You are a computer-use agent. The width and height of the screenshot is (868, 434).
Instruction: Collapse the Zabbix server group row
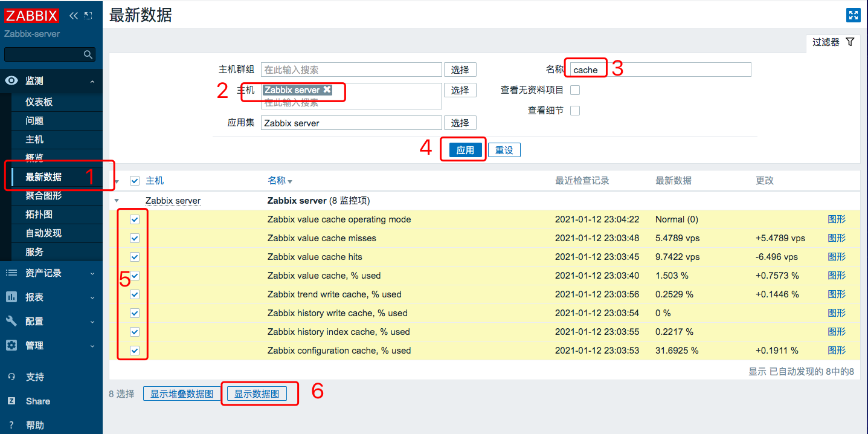(117, 201)
